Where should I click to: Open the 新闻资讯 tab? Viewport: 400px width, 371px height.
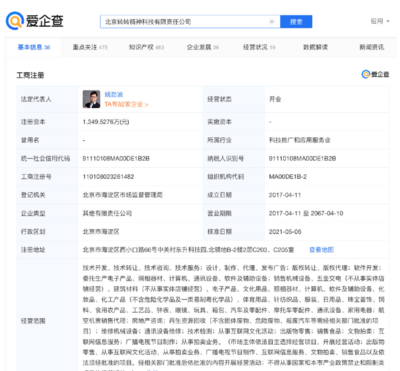[372, 47]
